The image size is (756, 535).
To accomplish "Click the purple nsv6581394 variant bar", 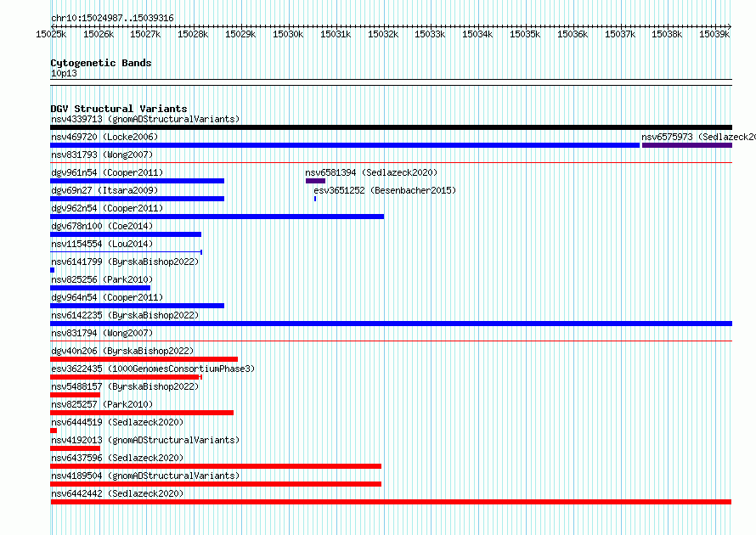I will pyautogui.click(x=315, y=181).
